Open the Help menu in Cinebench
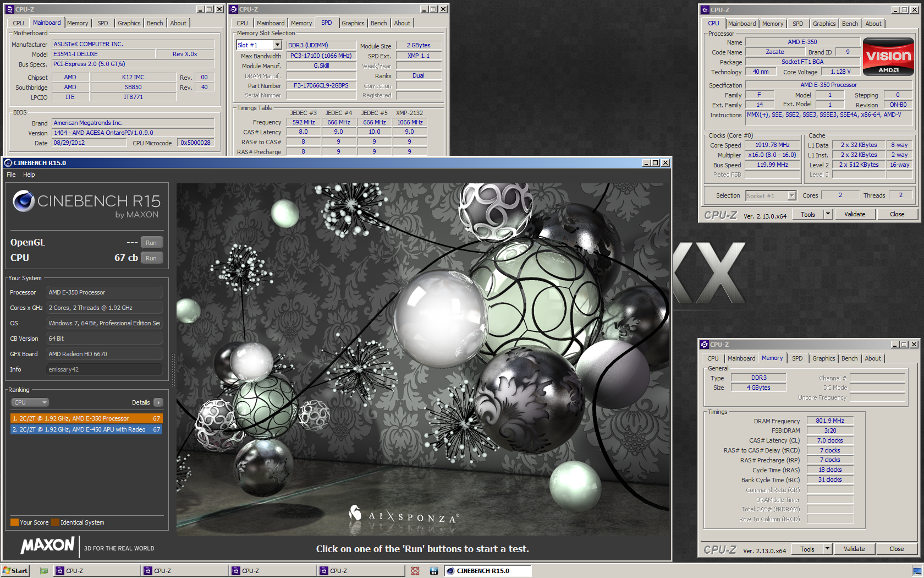The height and width of the screenshot is (578, 924). pyautogui.click(x=29, y=175)
